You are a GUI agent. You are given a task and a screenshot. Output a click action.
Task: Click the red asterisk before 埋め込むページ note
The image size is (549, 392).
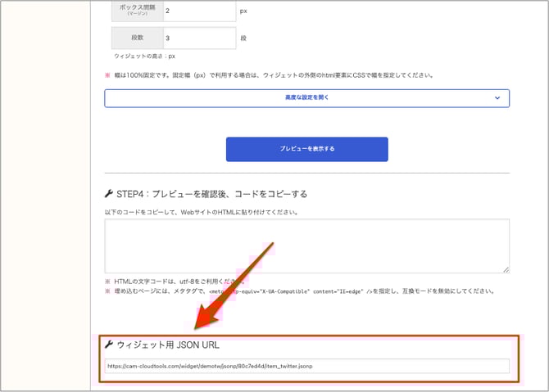tap(107, 291)
